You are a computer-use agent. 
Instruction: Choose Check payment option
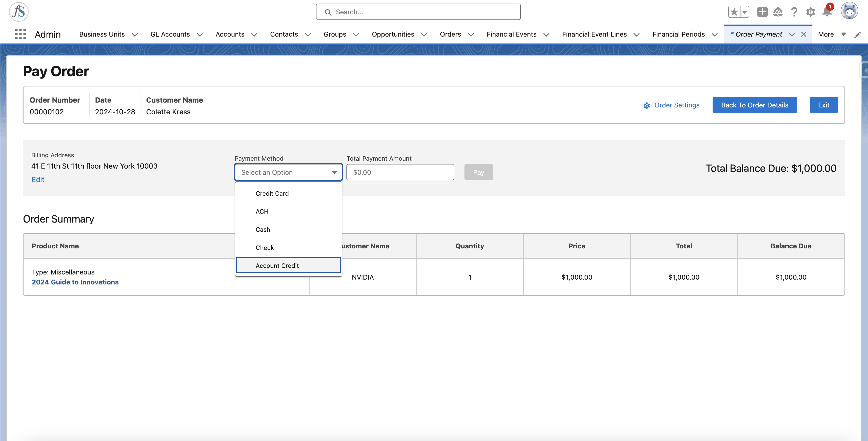pos(288,248)
